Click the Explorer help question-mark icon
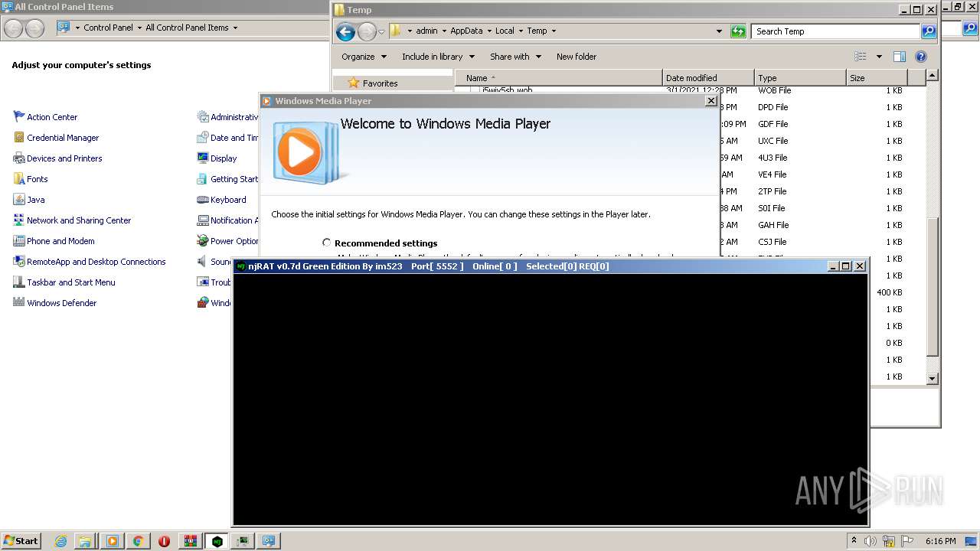This screenshot has height=551, width=980. tap(921, 57)
